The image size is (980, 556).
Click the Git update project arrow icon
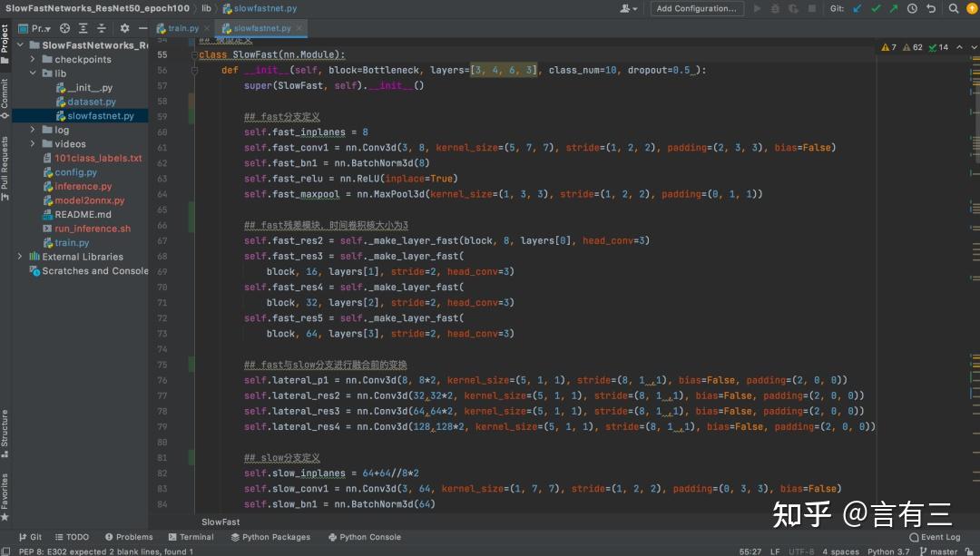(x=857, y=8)
